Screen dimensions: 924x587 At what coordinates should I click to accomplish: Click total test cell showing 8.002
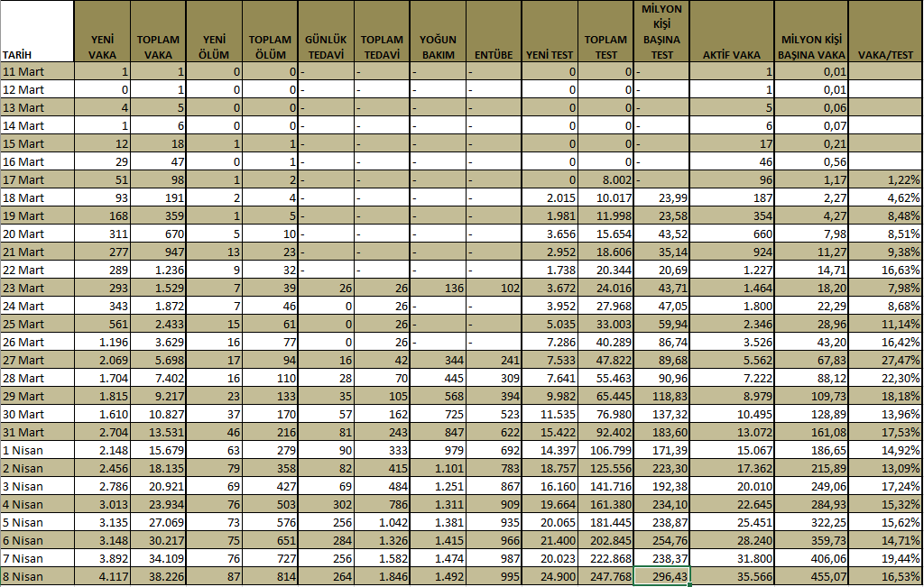tap(605, 179)
